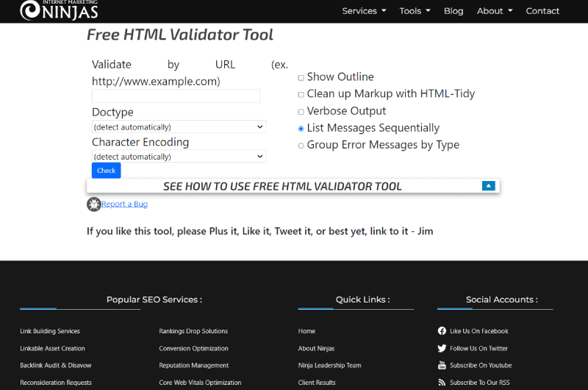The width and height of the screenshot is (588, 390).
Task: Check Clean up Markup with HTML-Tidy
Action: point(301,95)
